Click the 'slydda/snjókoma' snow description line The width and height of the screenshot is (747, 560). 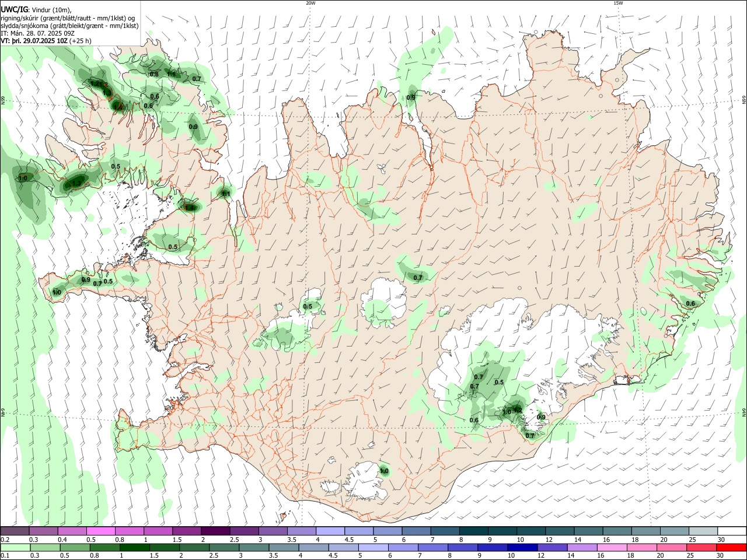pos(69,26)
